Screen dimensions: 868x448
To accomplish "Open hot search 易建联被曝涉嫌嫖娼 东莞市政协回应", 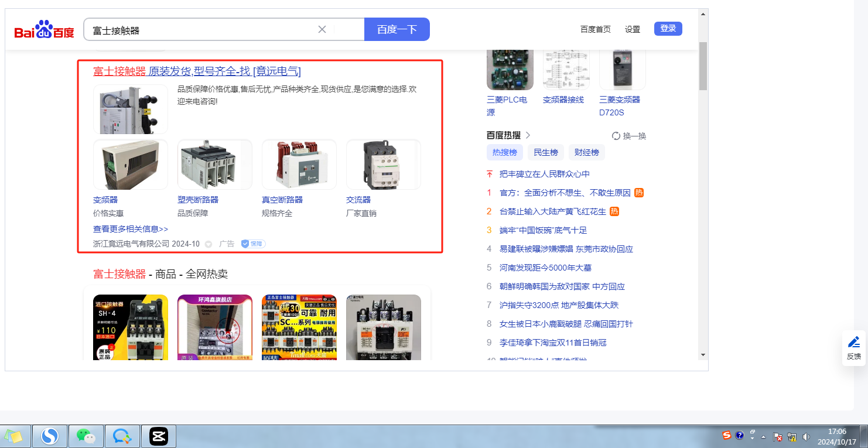I will pyautogui.click(x=566, y=249).
